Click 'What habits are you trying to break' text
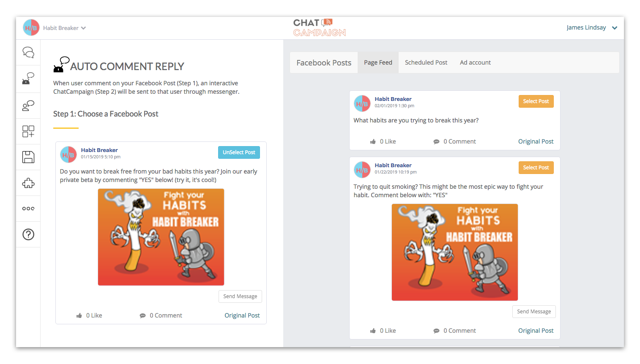The image size is (640, 364). click(416, 120)
